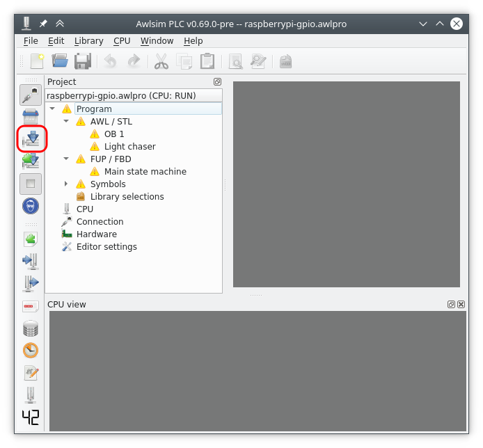The image size is (483, 448).
Task: Select the OB 1 source
Action: coord(114,134)
